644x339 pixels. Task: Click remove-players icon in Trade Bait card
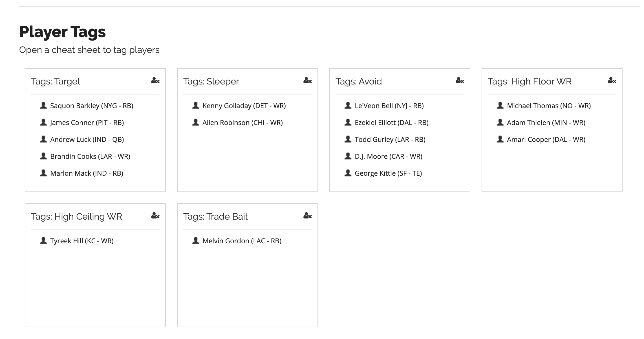coord(308,216)
